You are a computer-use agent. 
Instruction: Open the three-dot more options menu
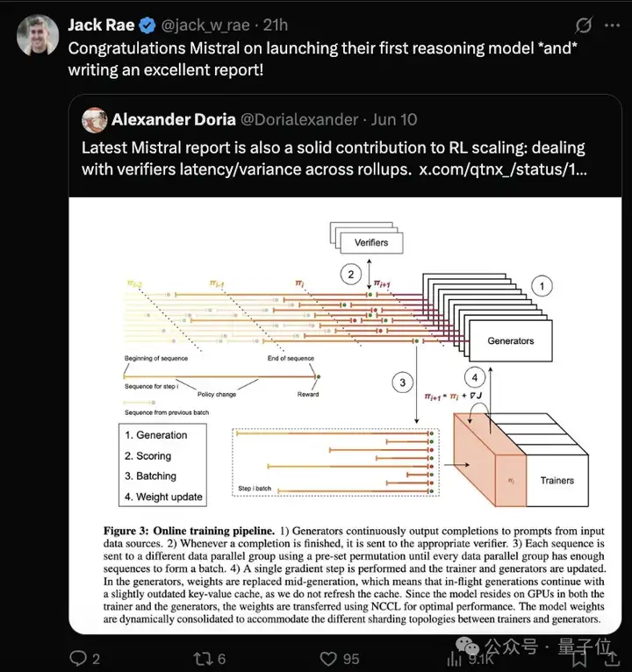pos(612,25)
